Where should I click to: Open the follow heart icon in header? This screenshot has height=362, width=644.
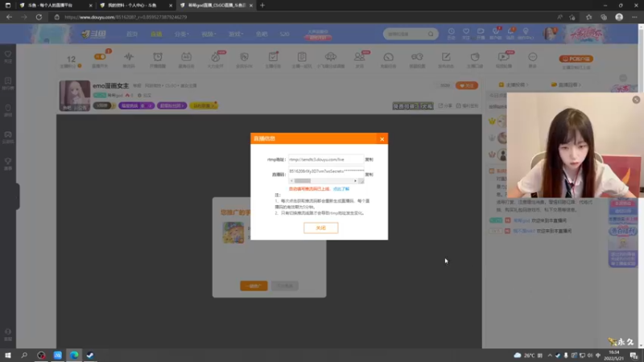click(466, 33)
